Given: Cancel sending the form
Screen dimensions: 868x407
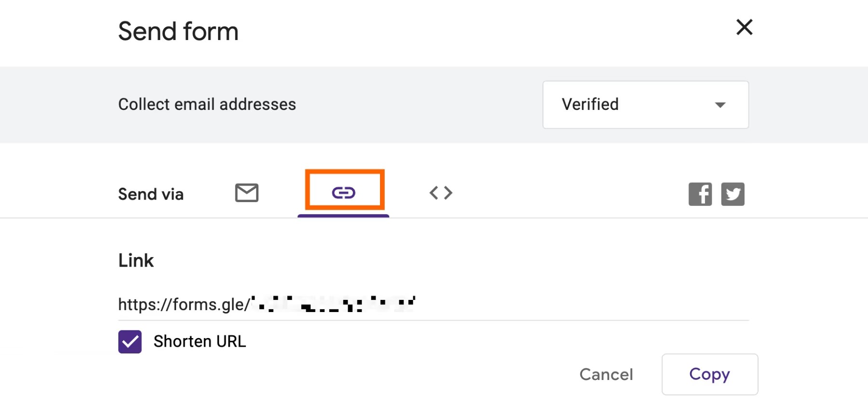Looking at the screenshot, I should click(606, 374).
